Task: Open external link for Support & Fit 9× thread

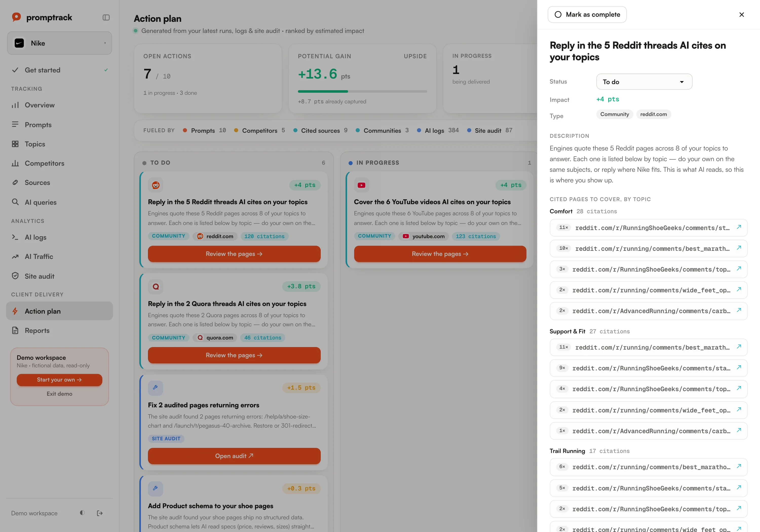Action: click(x=739, y=368)
